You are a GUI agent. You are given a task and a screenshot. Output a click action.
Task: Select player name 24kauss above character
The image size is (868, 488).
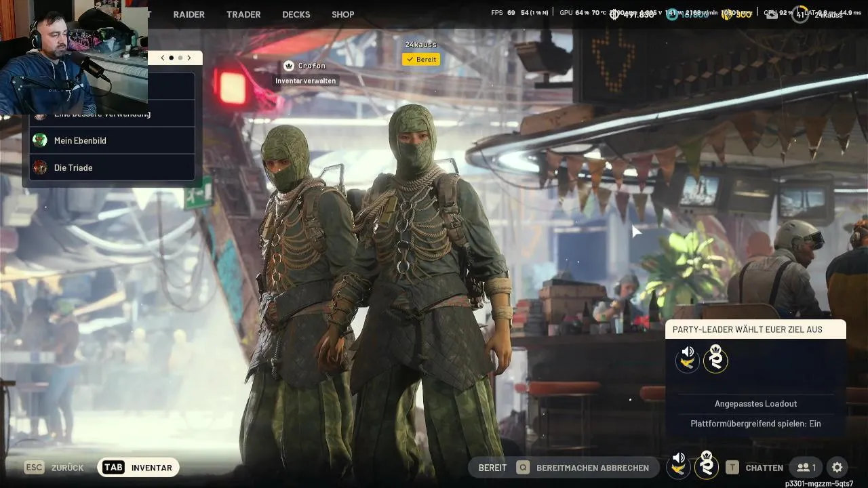(x=420, y=44)
